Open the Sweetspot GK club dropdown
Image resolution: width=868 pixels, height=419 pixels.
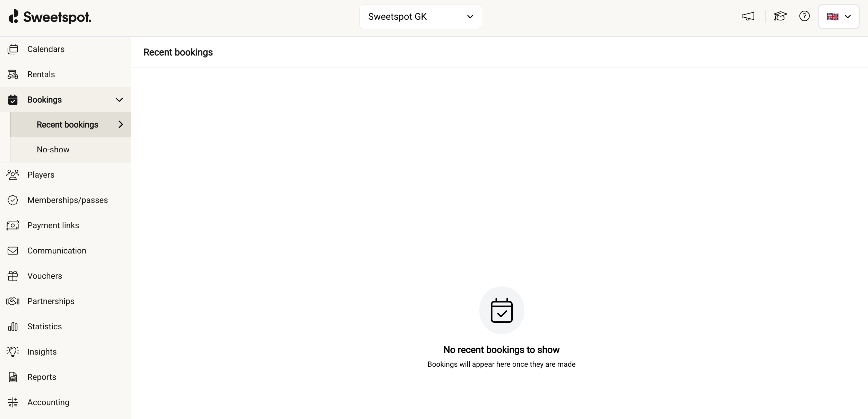click(x=420, y=17)
